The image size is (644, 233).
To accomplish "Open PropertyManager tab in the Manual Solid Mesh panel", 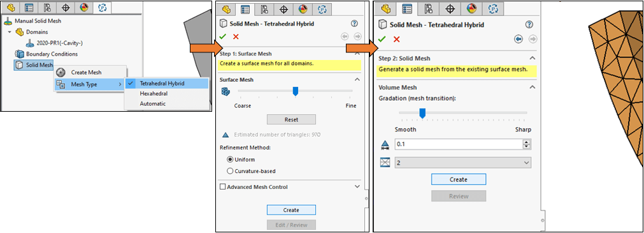I will pyautogui.click(x=29, y=8).
